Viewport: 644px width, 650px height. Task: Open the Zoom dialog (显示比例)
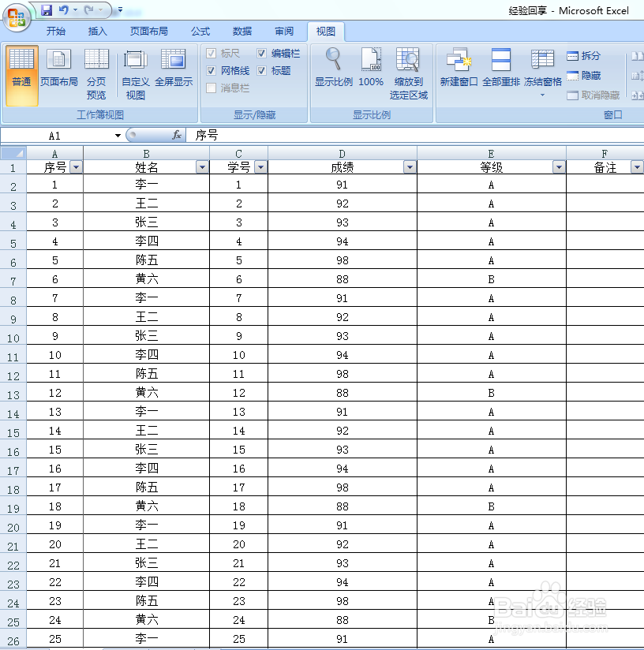pos(333,68)
